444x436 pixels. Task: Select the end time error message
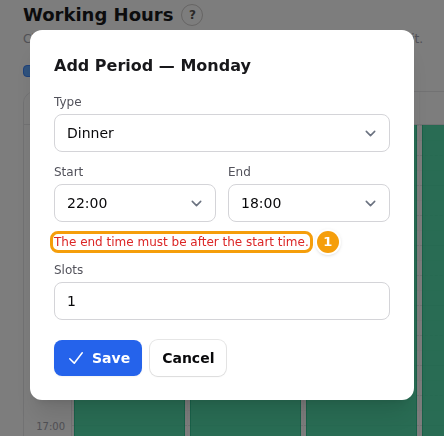tap(181, 242)
